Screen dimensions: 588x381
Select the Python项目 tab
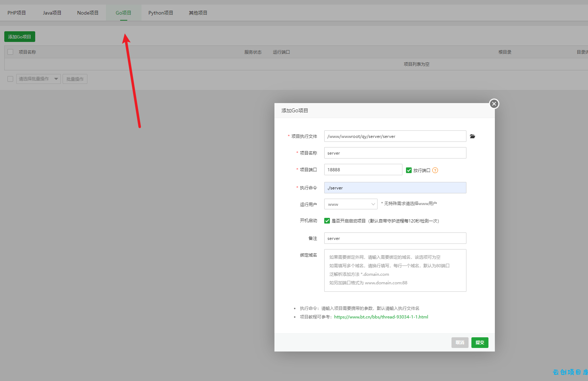[x=161, y=13]
